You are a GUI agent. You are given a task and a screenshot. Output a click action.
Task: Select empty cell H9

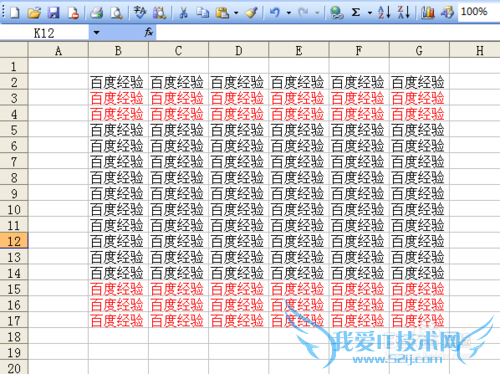[x=475, y=193]
